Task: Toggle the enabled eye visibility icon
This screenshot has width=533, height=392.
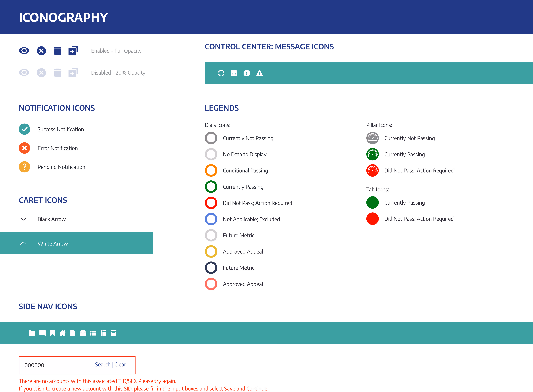Action: [24, 51]
